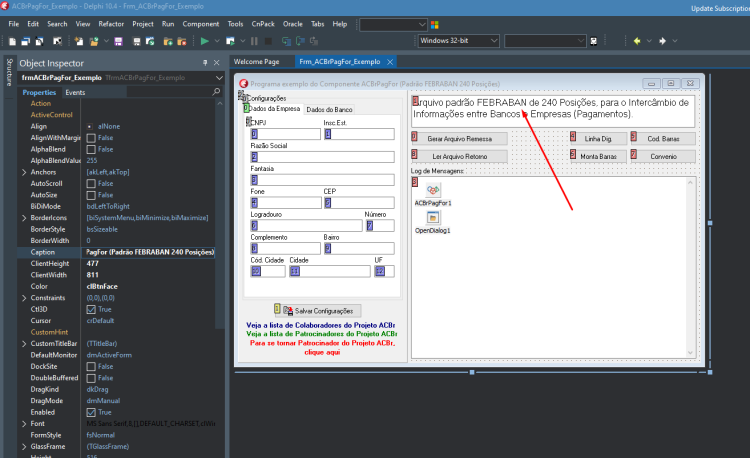Viewport: 750px width, 458px height.
Task: Select the OpenDialog1 component icon
Action: [x=433, y=218]
